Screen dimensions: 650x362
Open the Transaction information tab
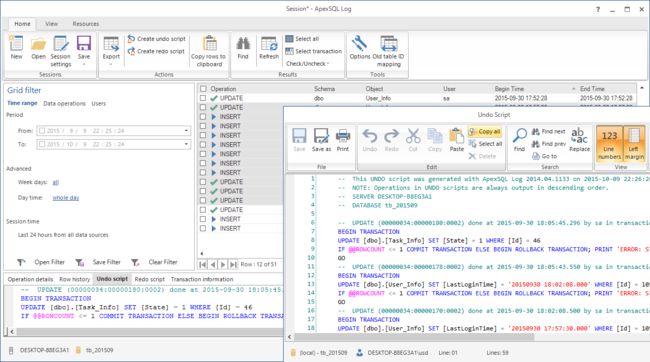coord(202,279)
